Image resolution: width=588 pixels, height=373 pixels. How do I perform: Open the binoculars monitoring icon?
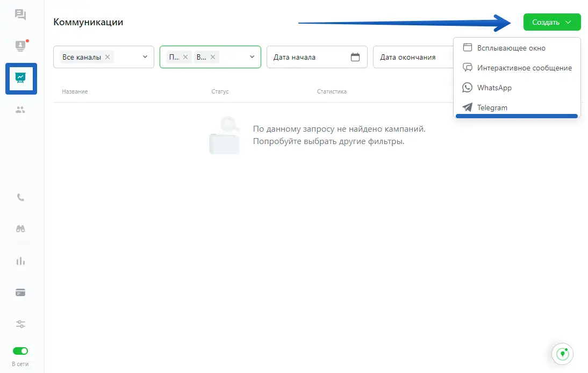(20, 229)
